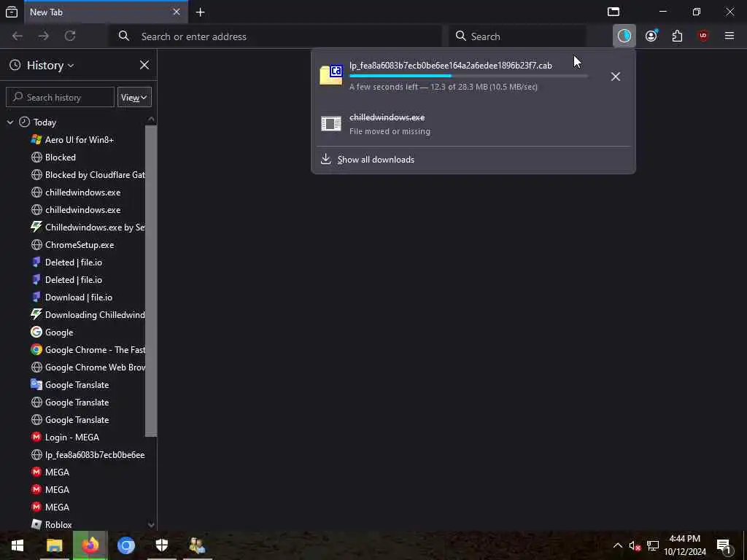Close the New Tab tab

177,12
